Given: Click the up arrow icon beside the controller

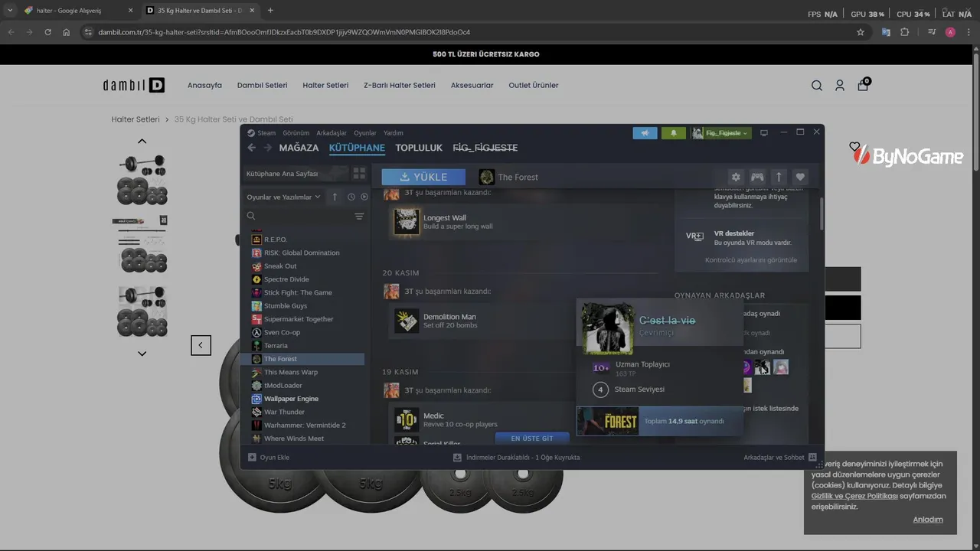Looking at the screenshot, I should [x=779, y=177].
